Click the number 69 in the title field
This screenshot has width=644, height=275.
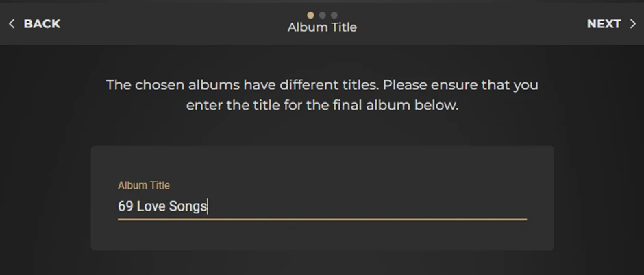tap(125, 206)
